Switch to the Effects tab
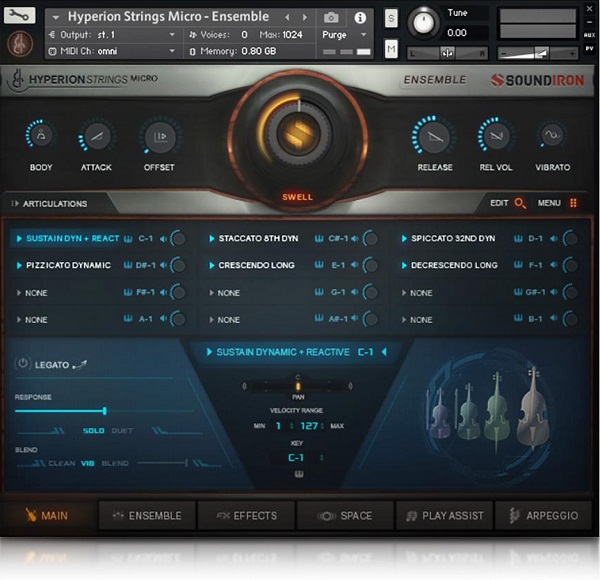 pyautogui.click(x=246, y=516)
